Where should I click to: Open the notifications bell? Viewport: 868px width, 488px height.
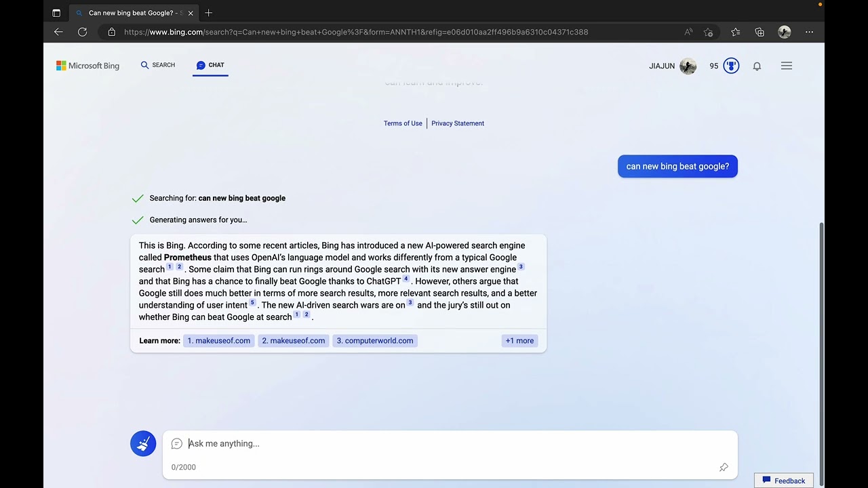(757, 66)
